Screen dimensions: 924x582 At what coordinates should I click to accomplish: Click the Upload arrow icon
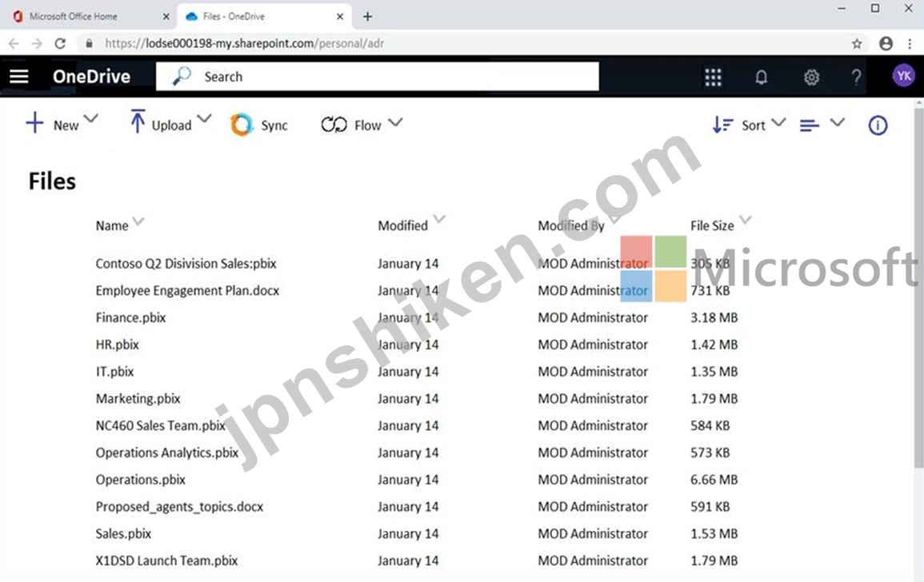pos(138,122)
